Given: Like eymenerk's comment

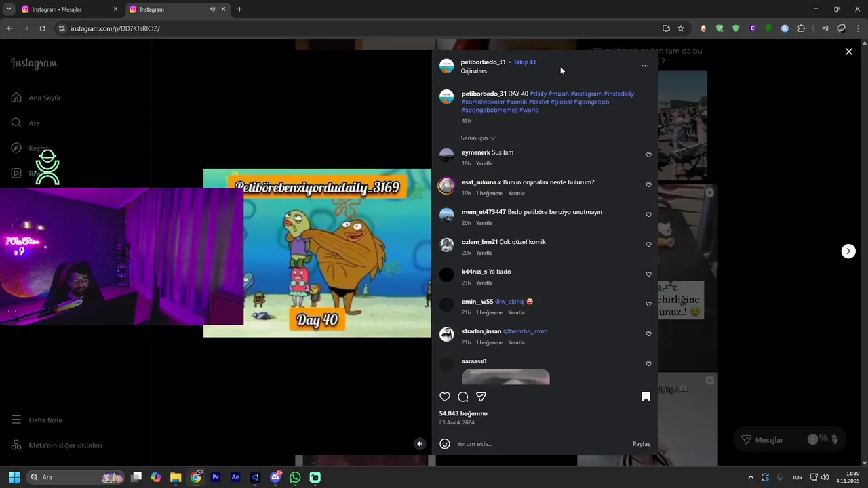Looking at the screenshot, I should [x=648, y=155].
